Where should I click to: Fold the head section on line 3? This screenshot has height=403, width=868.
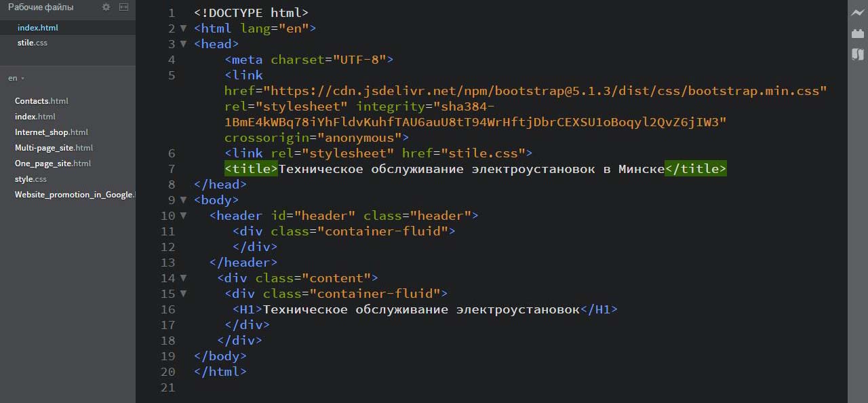183,44
